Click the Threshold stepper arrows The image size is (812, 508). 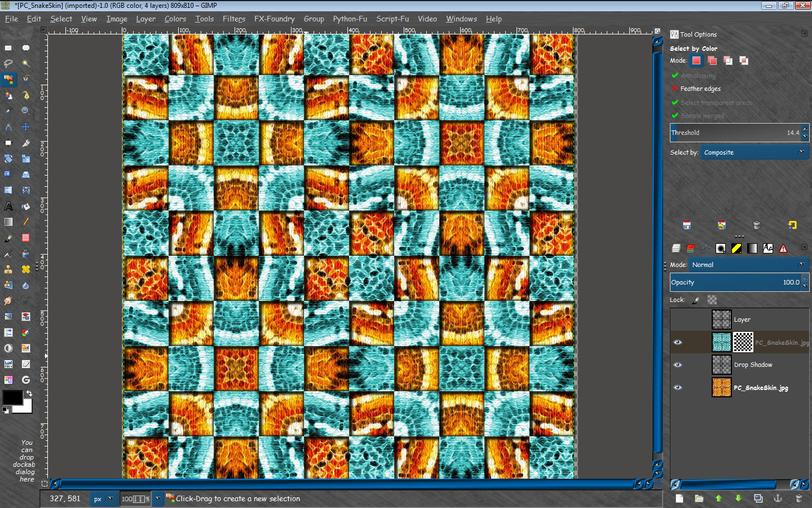click(805, 133)
